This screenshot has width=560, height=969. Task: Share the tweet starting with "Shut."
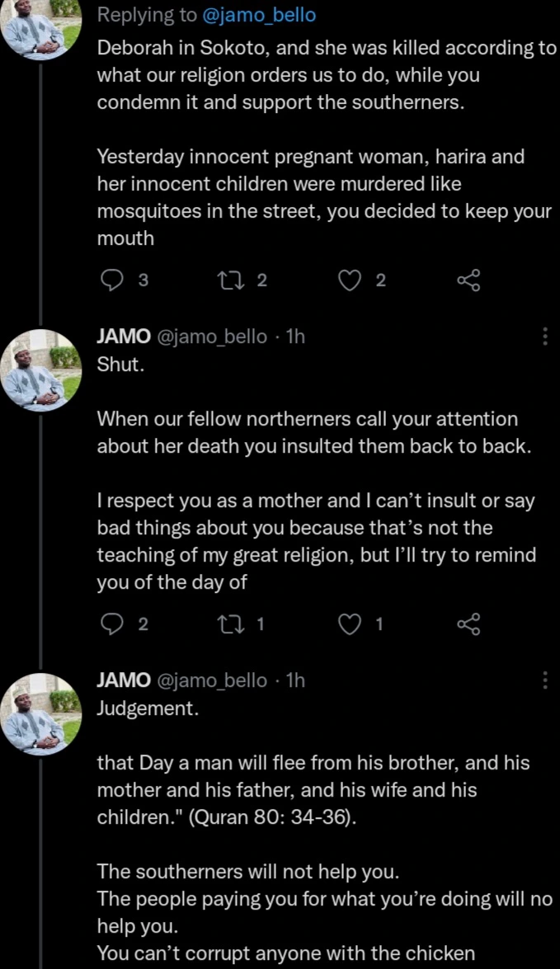click(x=468, y=624)
